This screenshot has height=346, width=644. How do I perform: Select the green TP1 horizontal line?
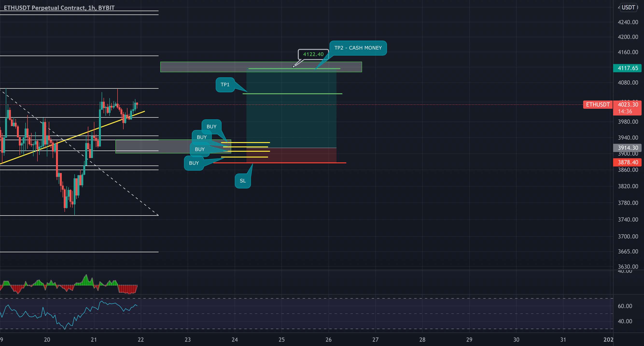(x=292, y=94)
